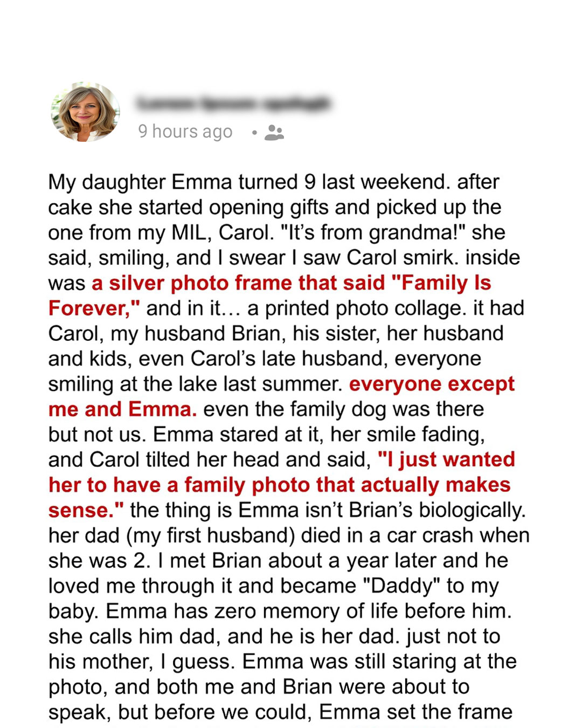Click the line "died in a car crash when"
This screenshot has height=728, width=582.
(x=415, y=535)
